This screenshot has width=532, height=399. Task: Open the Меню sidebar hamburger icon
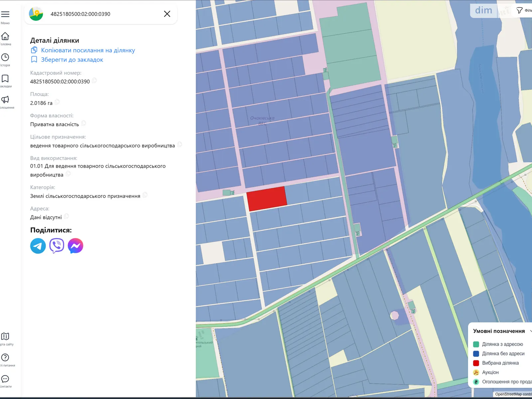(x=5, y=14)
